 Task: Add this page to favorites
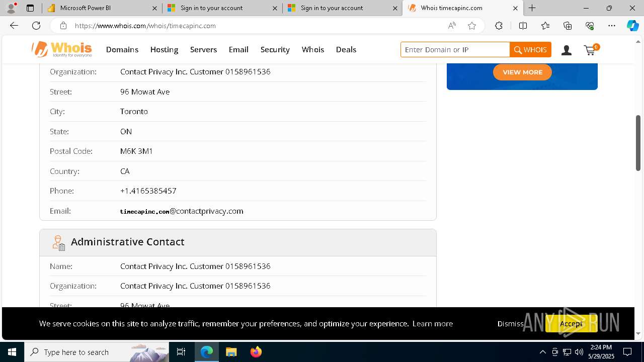(472, 26)
